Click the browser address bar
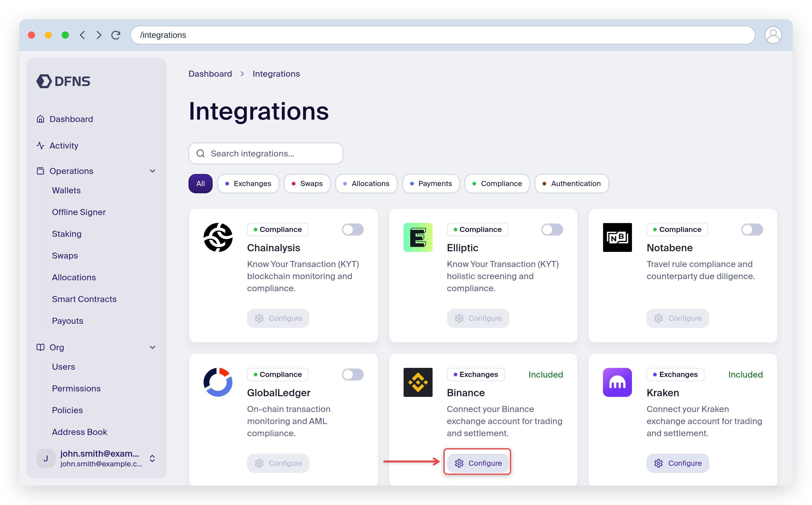The width and height of the screenshot is (812, 505). (442, 35)
